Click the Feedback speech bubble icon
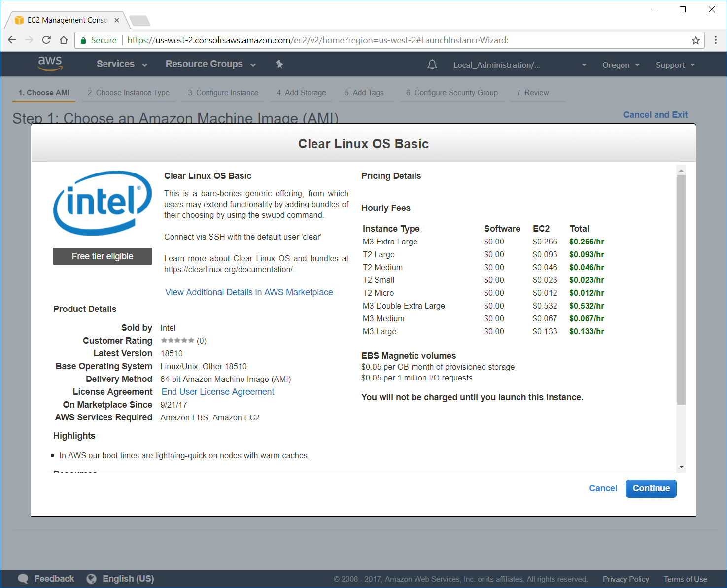This screenshot has width=727, height=588. point(23,579)
